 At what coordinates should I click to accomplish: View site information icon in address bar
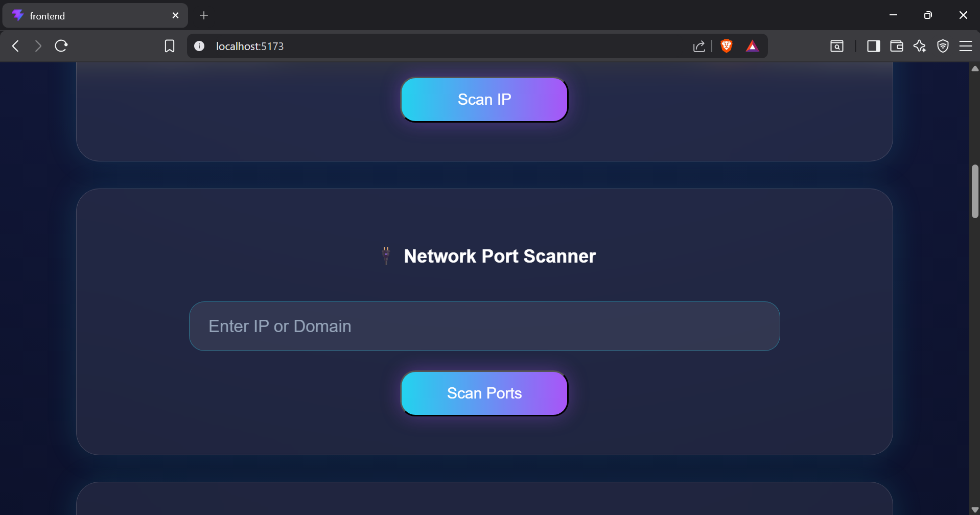pyautogui.click(x=199, y=46)
